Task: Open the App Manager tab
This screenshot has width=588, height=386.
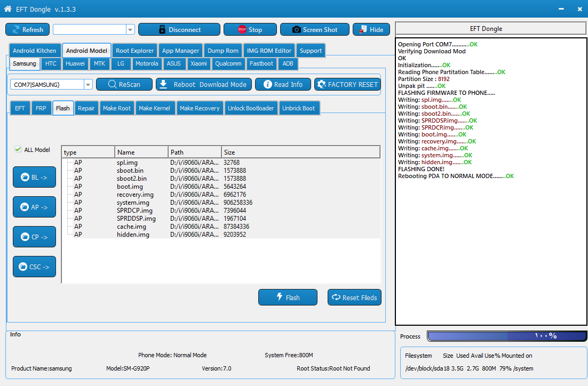Action: (181, 51)
